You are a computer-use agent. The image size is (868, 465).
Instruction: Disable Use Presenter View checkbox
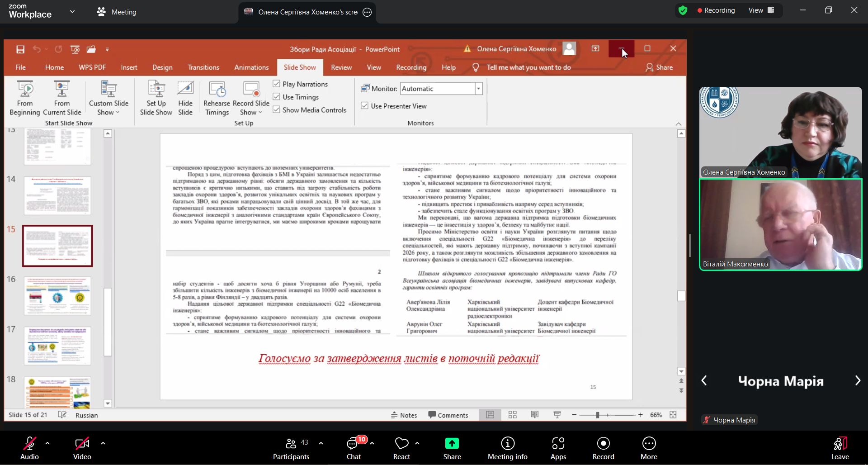[364, 106]
